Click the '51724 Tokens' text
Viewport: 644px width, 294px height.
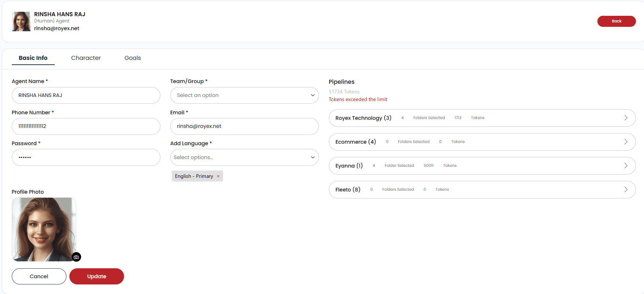click(344, 92)
